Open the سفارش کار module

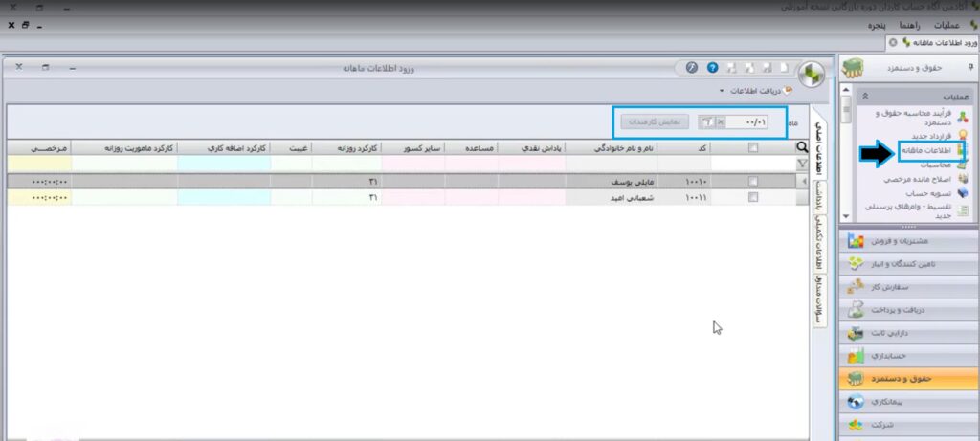(908, 287)
